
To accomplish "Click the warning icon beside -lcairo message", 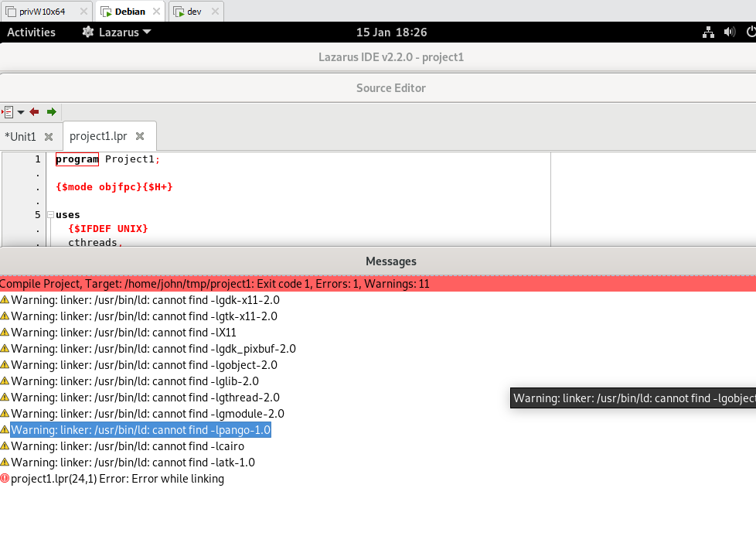I will point(5,446).
